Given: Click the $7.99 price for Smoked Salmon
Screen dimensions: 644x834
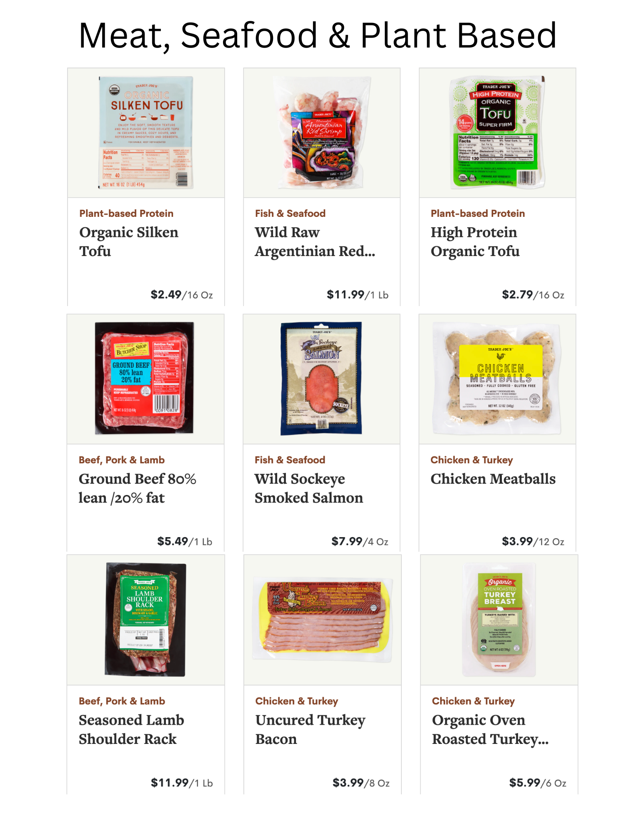Looking at the screenshot, I should click(x=347, y=541).
